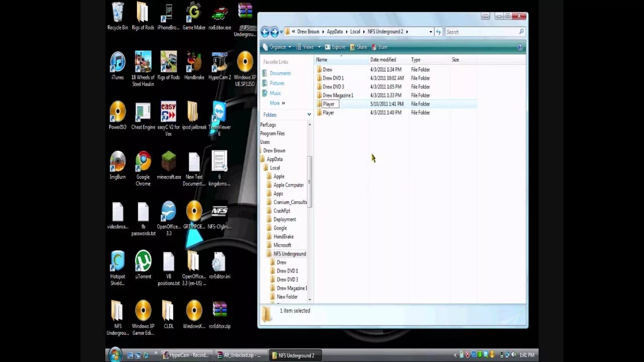Select the 18 Wheels of Steel Haulin icon
Viewport: 644px width, 362px height.
point(143,68)
